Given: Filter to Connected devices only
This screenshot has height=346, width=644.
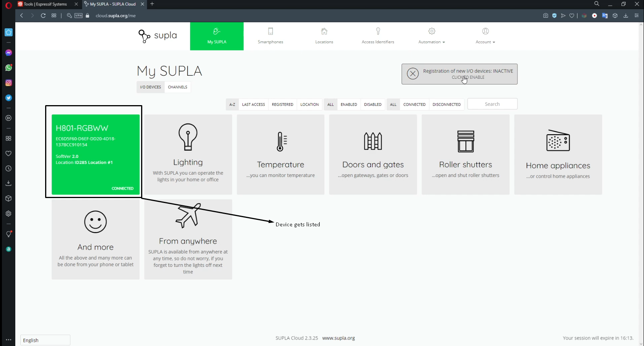Looking at the screenshot, I should point(415,104).
